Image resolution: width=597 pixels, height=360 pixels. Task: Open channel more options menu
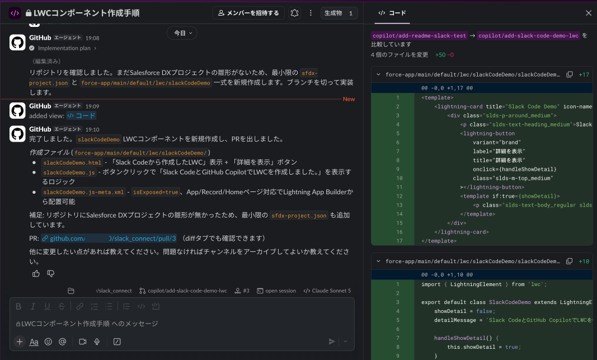[311, 13]
